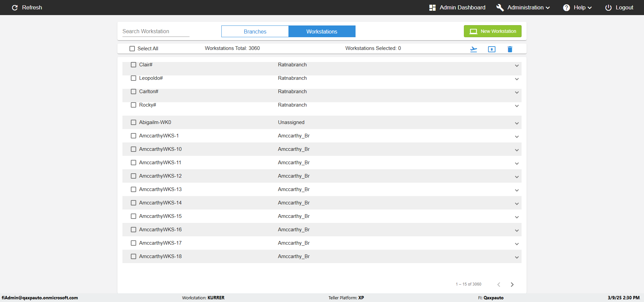Click the AmccarthyWKS-14 workstation name
644x302 pixels.
tap(160, 203)
